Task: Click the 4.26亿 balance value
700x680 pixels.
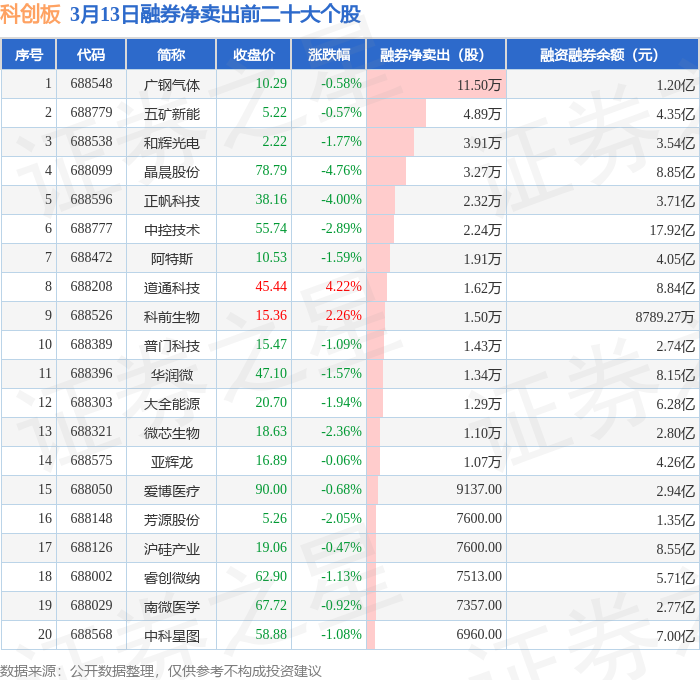Action: point(675,462)
